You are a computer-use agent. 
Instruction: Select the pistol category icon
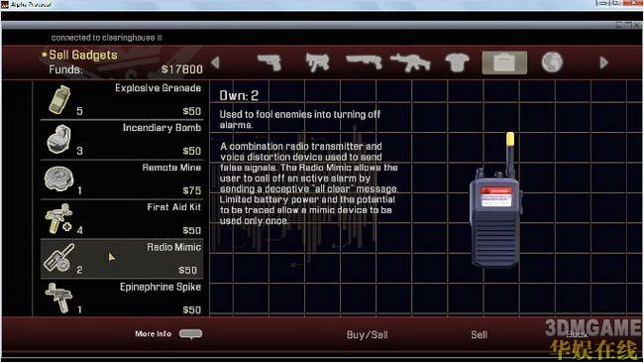[269, 62]
